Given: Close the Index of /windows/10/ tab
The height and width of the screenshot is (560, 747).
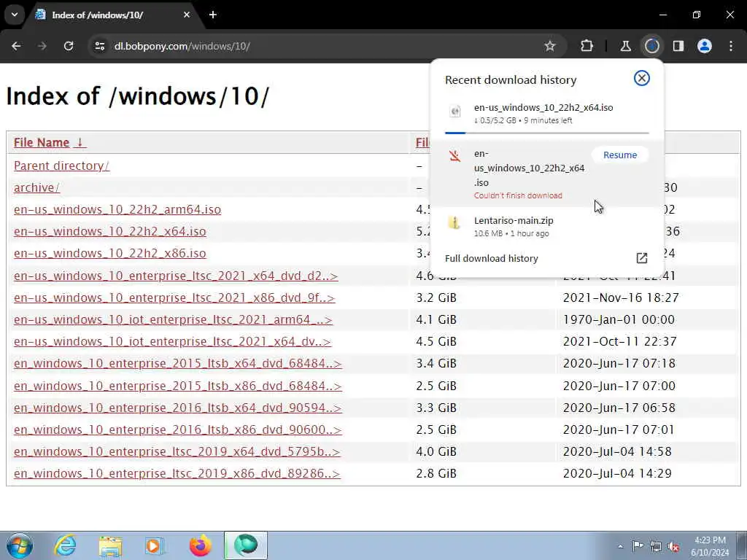Looking at the screenshot, I should coord(187,15).
